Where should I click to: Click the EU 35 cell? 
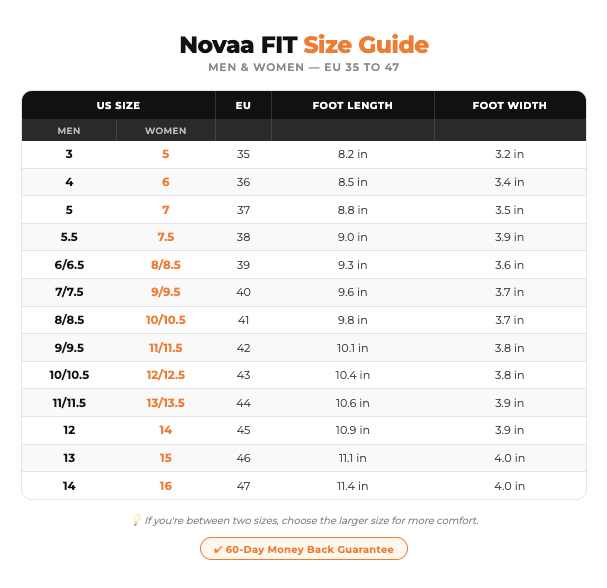pos(243,154)
